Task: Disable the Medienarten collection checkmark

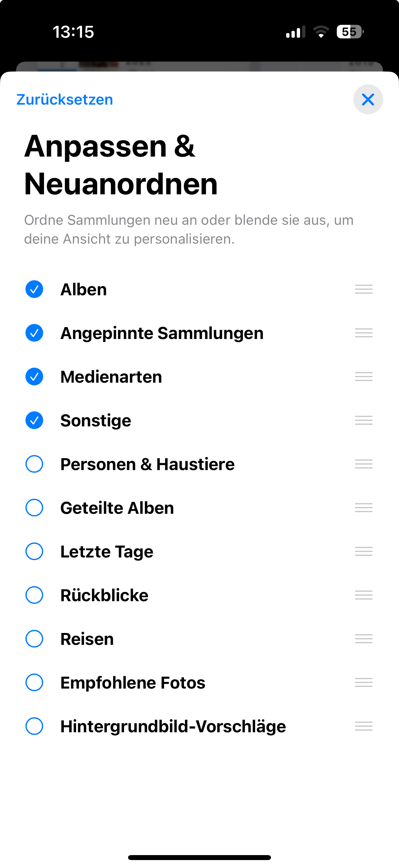Action: pos(34,376)
